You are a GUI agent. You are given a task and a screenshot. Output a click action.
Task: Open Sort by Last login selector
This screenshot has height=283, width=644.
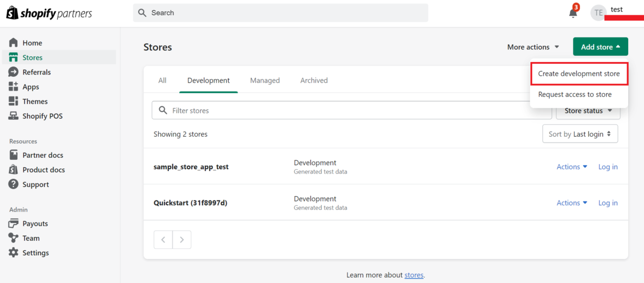coord(580,134)
